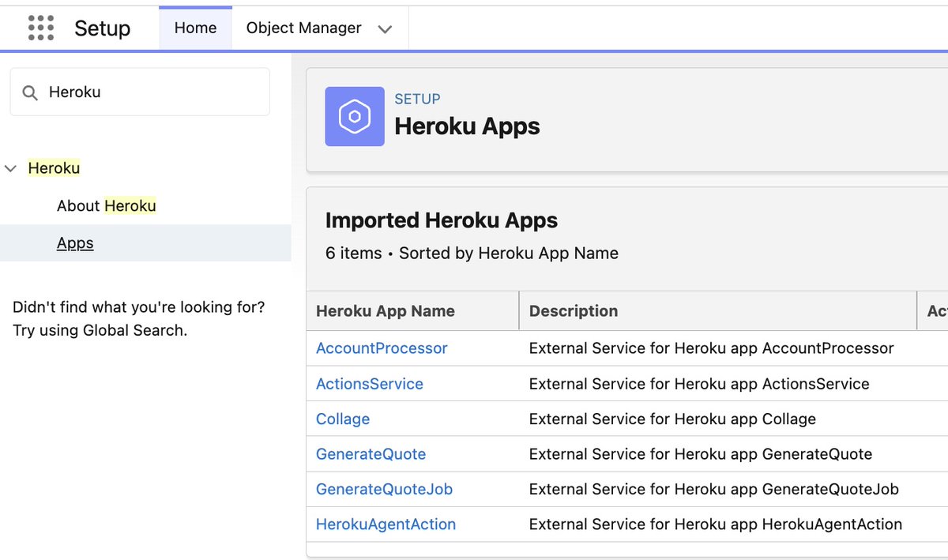This screenshot has width=948, height=560.
Task: Collapse the Heroku tree section chevron
Action: click(11, 168)
